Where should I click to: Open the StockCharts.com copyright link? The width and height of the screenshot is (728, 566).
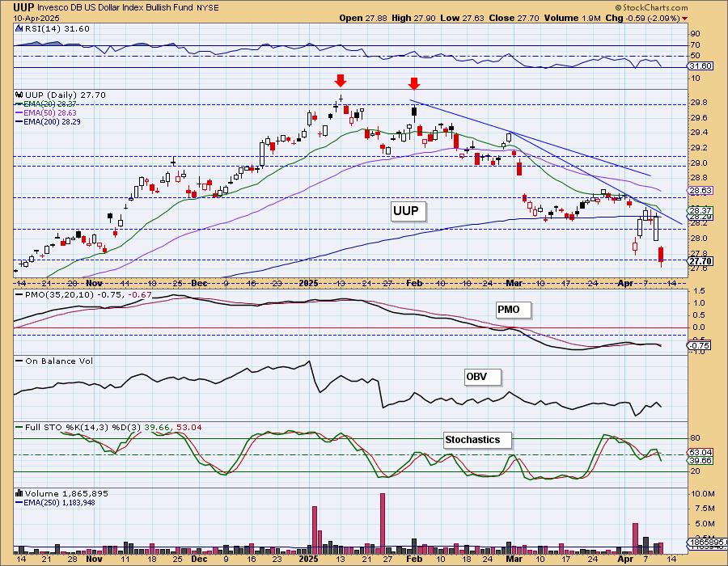click(651, 7)
